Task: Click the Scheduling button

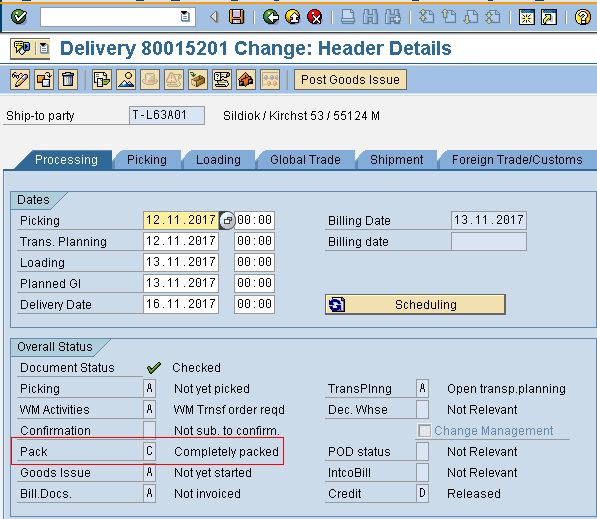Action: click(415, 304)
